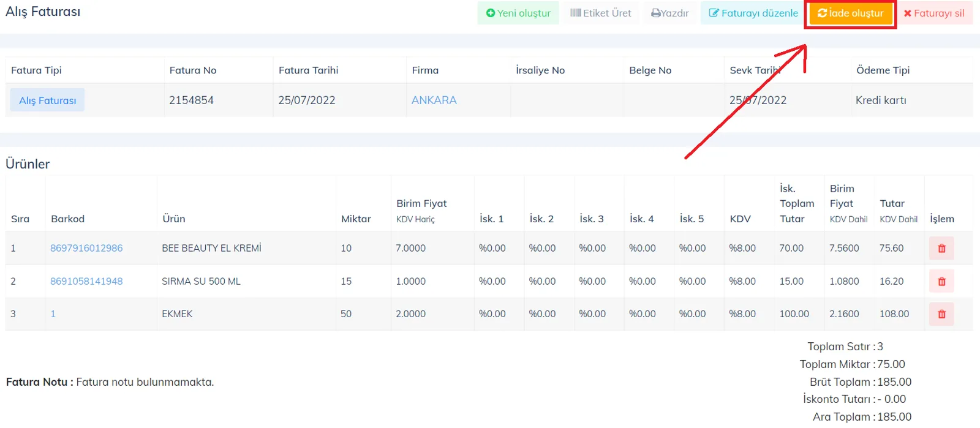The image size is (980, 428).
Task: Click the Yeni oluştur button
Action: [518, 13]
